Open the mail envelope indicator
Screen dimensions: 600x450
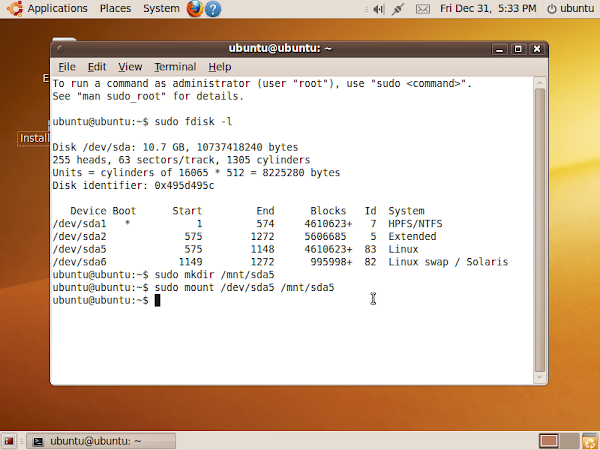tap(422, 9)
